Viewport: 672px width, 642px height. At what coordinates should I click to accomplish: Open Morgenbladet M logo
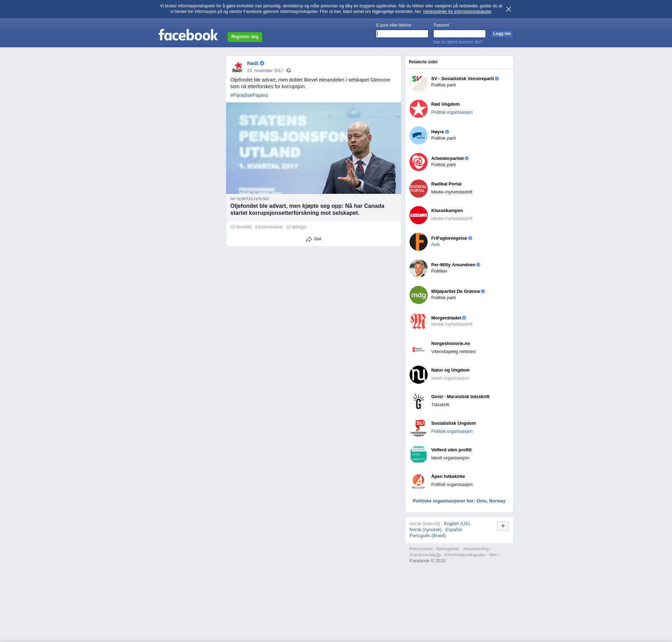tap(419, 322)
